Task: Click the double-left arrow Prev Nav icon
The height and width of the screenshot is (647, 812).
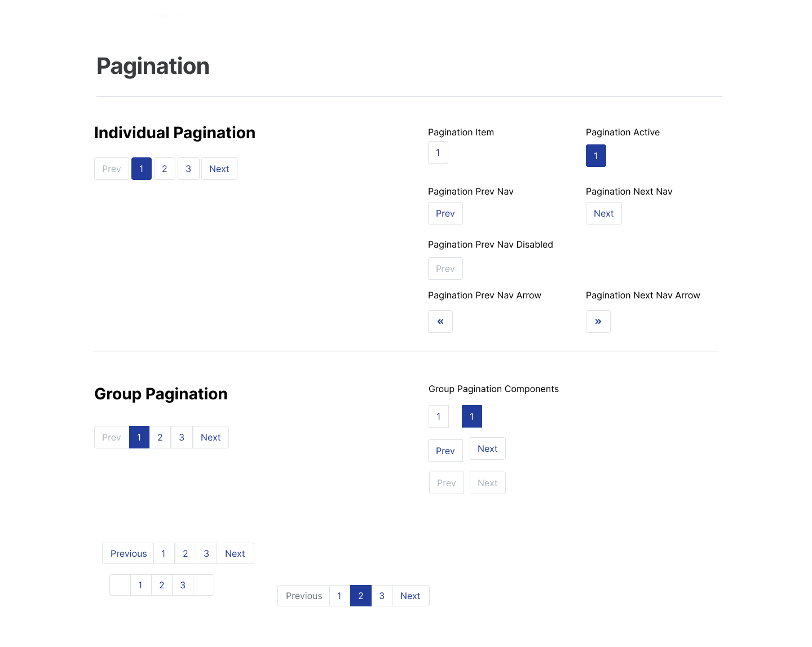Action: click(x=440, y=322)
